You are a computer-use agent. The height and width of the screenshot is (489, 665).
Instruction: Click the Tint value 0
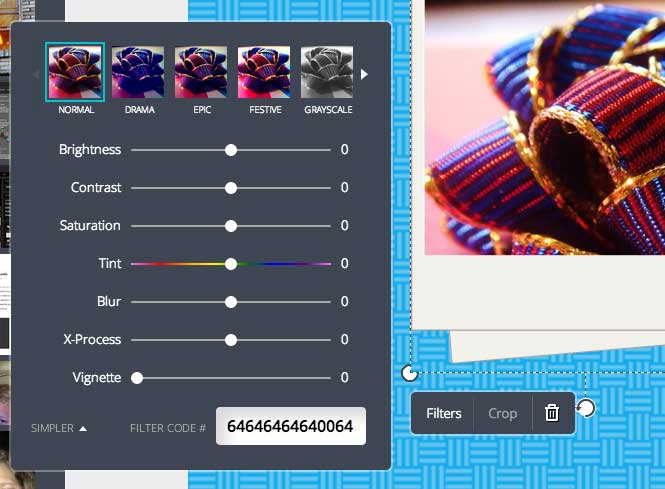[x=344, y=263]
